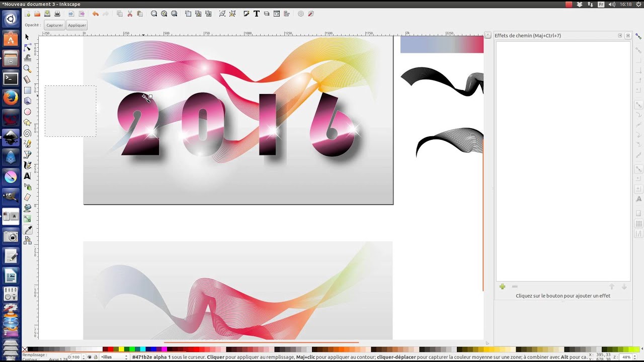Click the Redo arrow
Screen dimensions: 644x362
(x=106, y=14)
